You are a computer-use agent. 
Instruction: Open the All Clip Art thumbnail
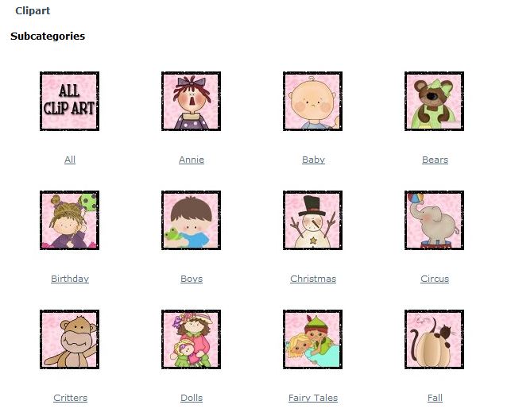(x=69, y=102)
